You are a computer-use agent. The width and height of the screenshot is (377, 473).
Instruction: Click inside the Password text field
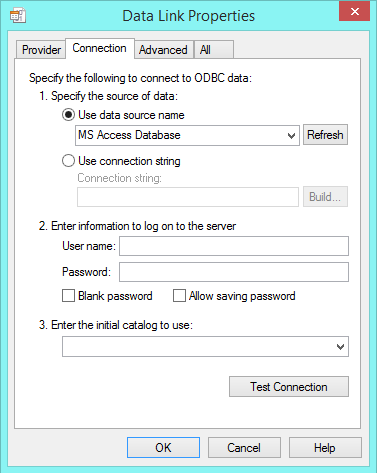pyautogui.click(x=234, y=272)
